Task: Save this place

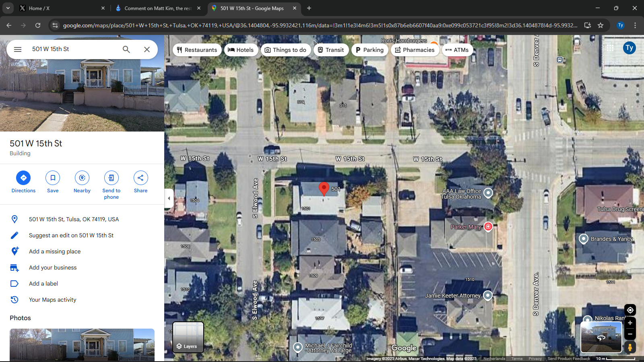Action: (x=53, y=182)
